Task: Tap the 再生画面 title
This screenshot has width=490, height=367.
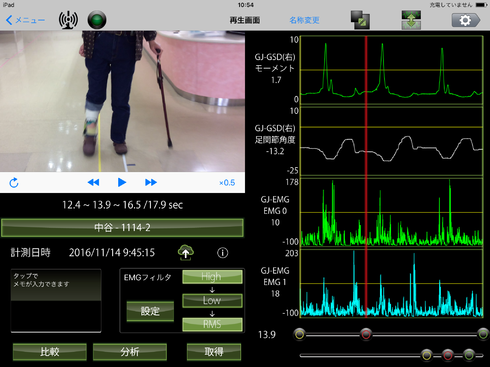Action: pyautogui.click(x=245, y=20)
